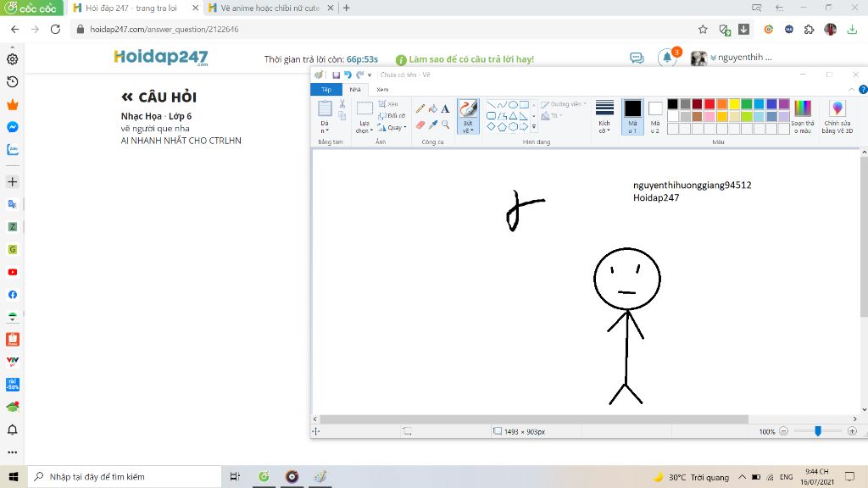Pick the red color swatch

[x=709, y=104]
